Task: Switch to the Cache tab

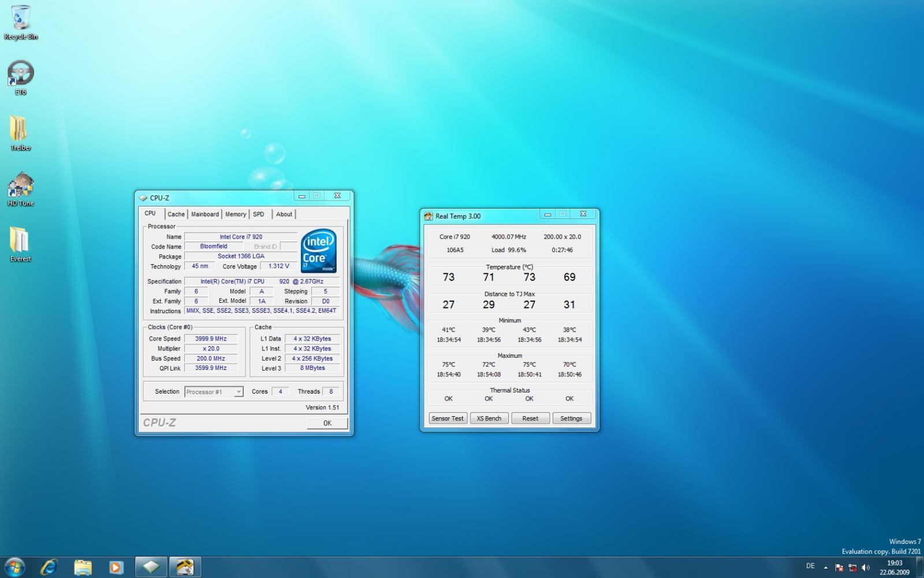Action: click(176, 214)
